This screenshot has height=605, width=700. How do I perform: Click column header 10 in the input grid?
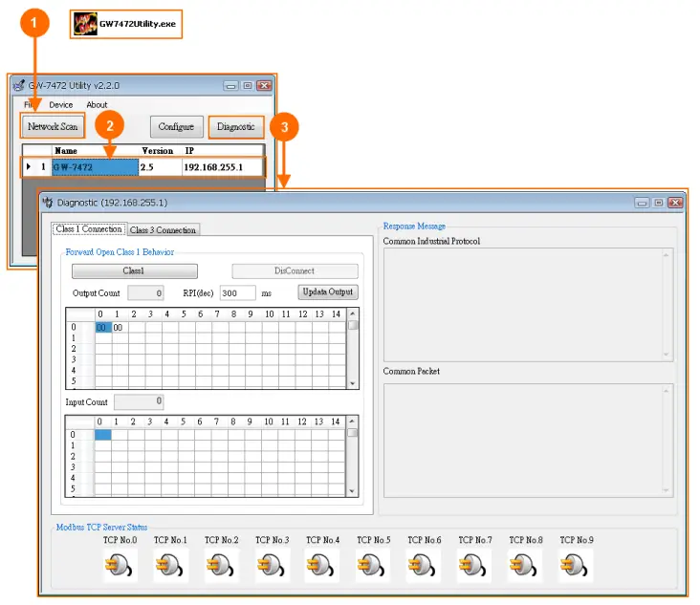[269, 421]
